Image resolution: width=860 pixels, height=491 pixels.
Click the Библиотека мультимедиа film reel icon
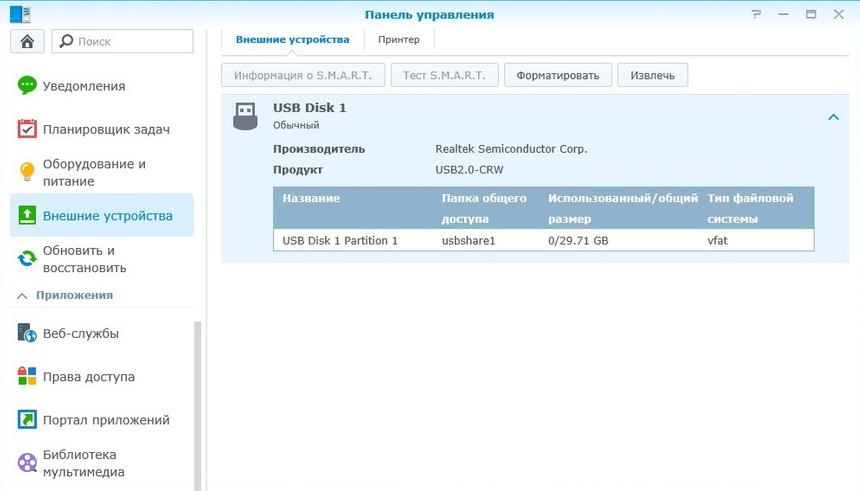pos(27,462)
